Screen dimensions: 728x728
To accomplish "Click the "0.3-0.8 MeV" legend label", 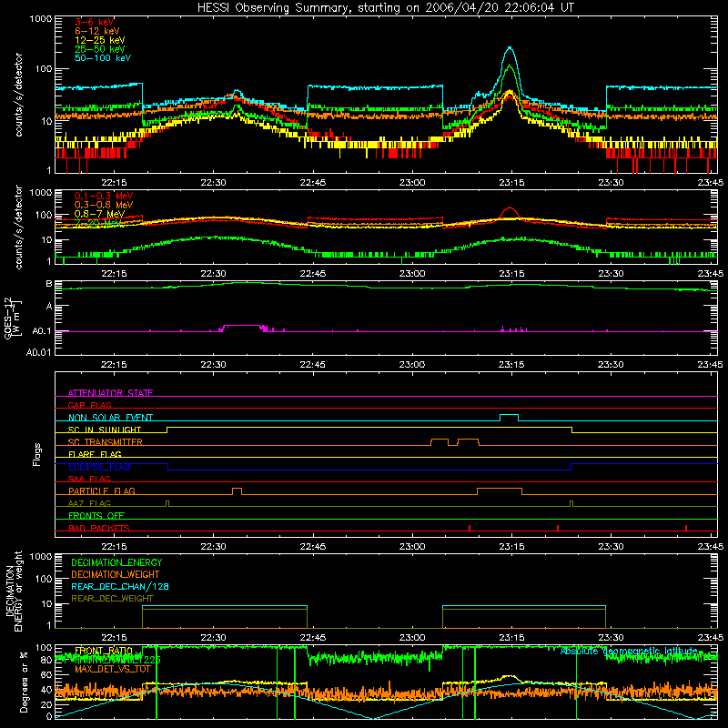I will [104, 205].
